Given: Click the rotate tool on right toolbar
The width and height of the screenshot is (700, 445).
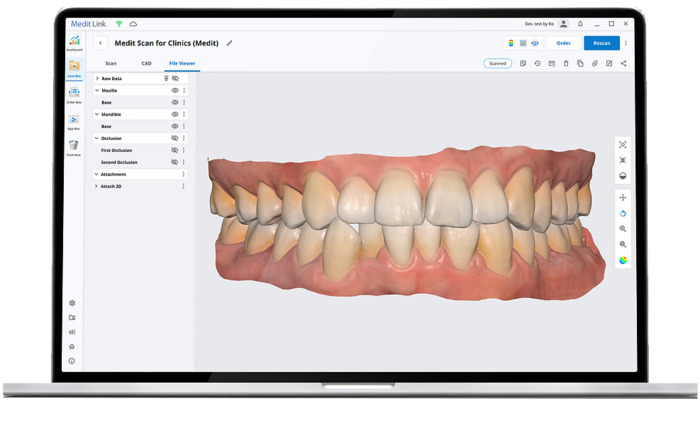Looking at the screenshot, I should coord(623,213).
